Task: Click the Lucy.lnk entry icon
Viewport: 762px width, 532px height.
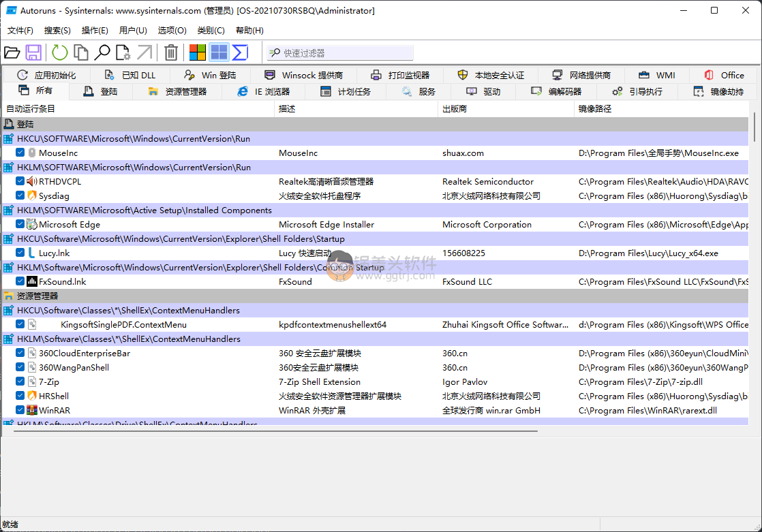Action: (x=32, y=253)
